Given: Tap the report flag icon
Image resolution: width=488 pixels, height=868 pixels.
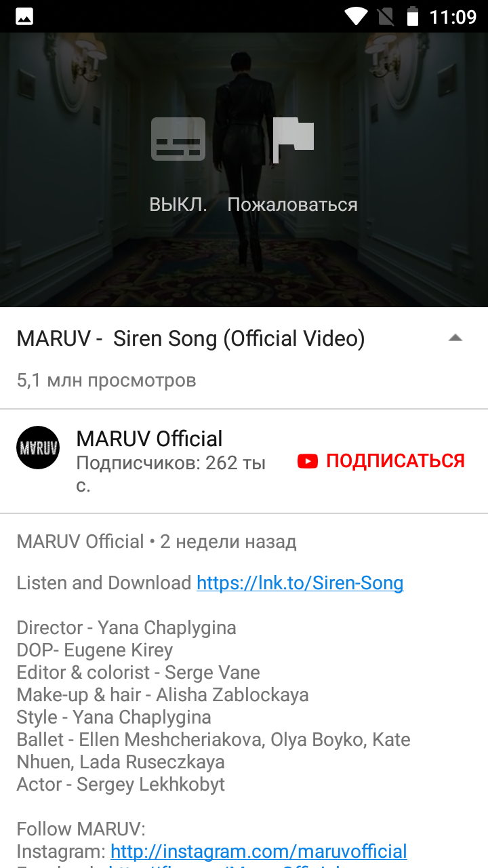Looking at the screenshot, I should point(293,140).
